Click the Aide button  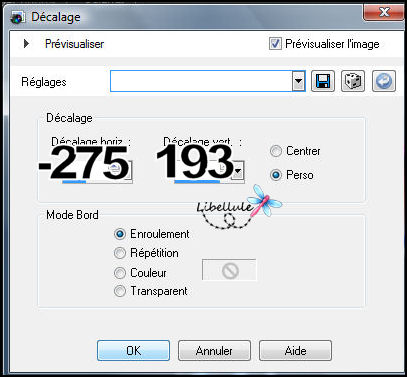pos(295,350)
